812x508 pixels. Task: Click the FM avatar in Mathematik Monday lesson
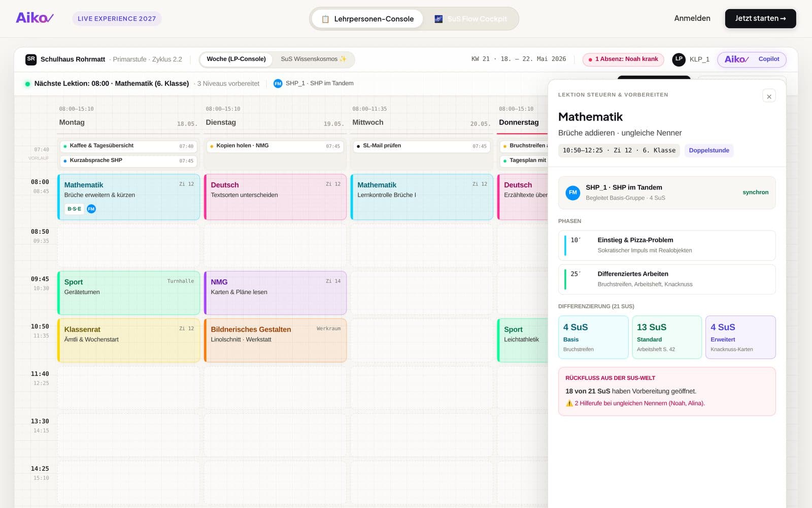click(x=91, y=209)
